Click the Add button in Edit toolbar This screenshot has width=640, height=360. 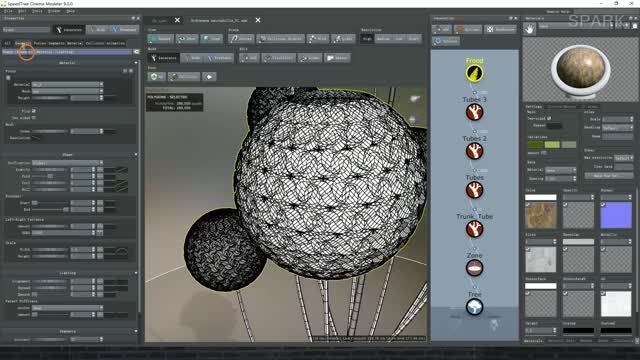click(249, 58)
